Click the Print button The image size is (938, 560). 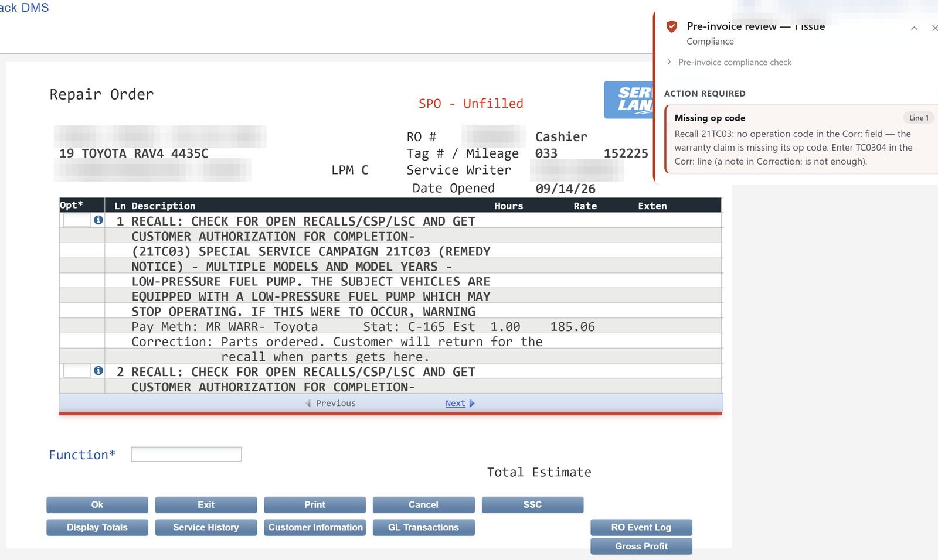pos(315,504)
